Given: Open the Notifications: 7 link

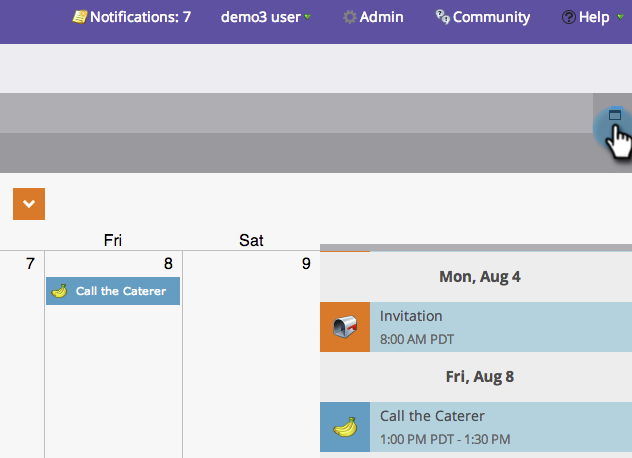Looking at the screenshot, I should click(x=140, y=17).
